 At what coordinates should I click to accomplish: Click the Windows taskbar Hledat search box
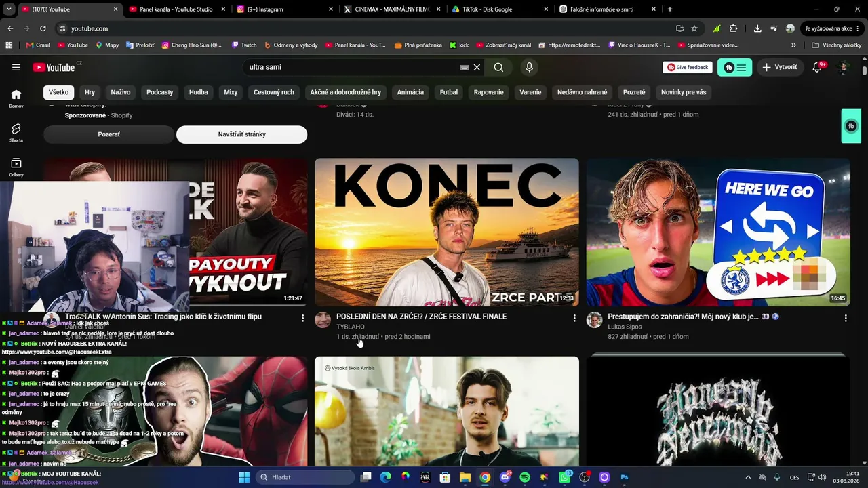coord(305,477)
